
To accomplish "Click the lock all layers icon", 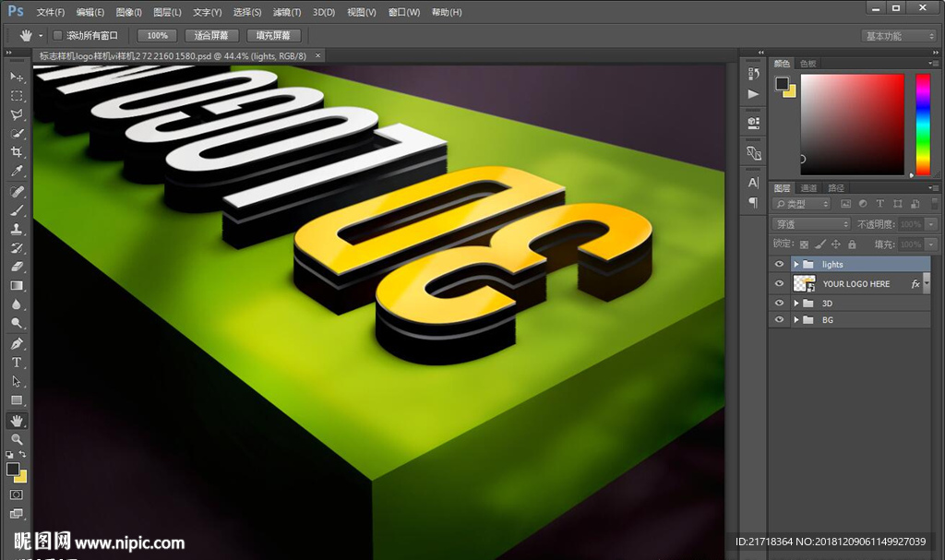I will [x=852, y=244].
